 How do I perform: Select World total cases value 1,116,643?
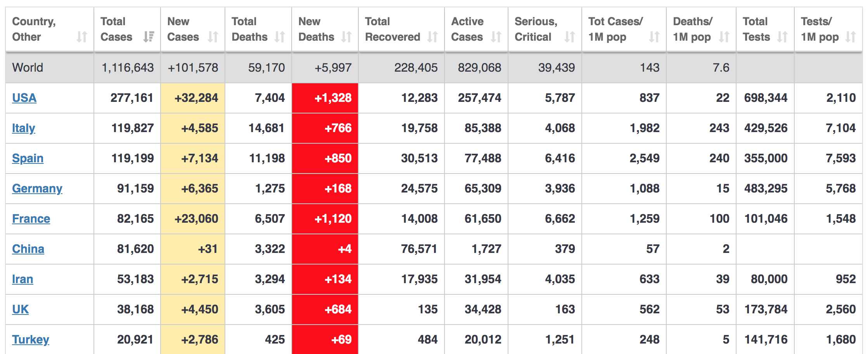pyautogui.click(x=128, y=68)
